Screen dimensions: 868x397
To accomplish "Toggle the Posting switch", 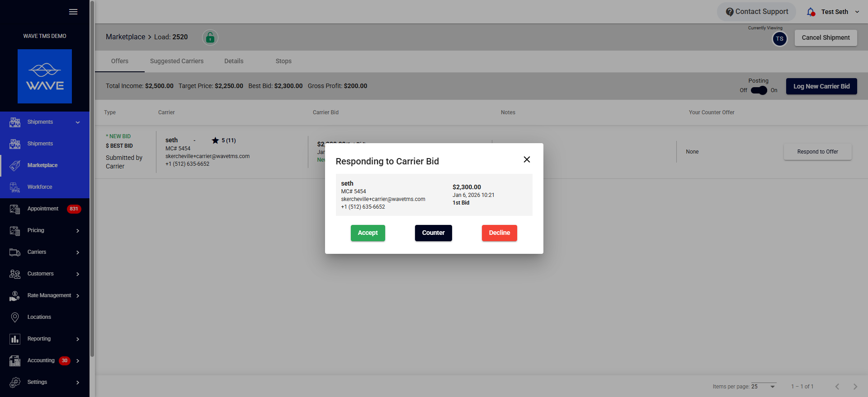I will (x=759, y=90).
